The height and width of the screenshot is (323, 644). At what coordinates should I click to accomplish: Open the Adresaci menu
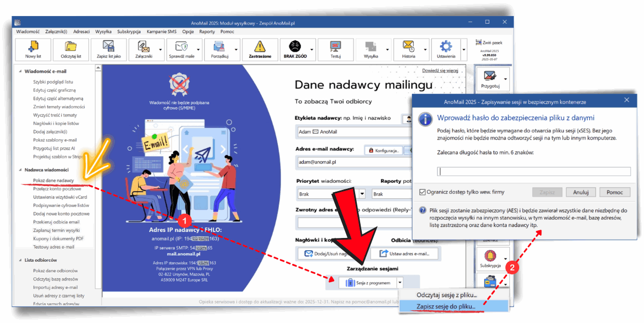click(81, 31)
